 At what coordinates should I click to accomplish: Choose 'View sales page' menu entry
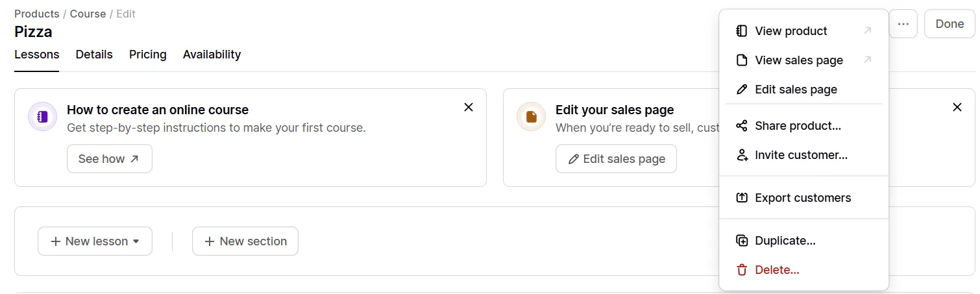(798, 60)
